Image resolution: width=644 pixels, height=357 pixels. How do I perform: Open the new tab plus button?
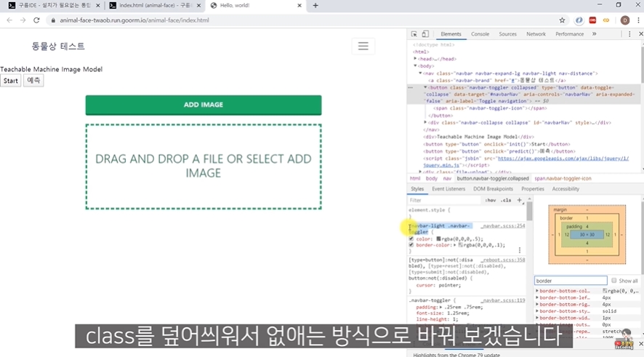tap(315, 5)
